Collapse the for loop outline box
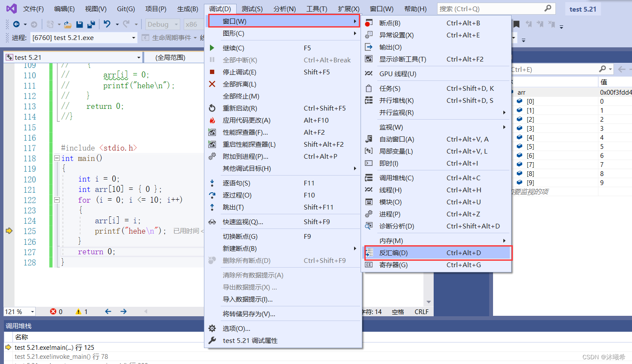 (57, 200)
